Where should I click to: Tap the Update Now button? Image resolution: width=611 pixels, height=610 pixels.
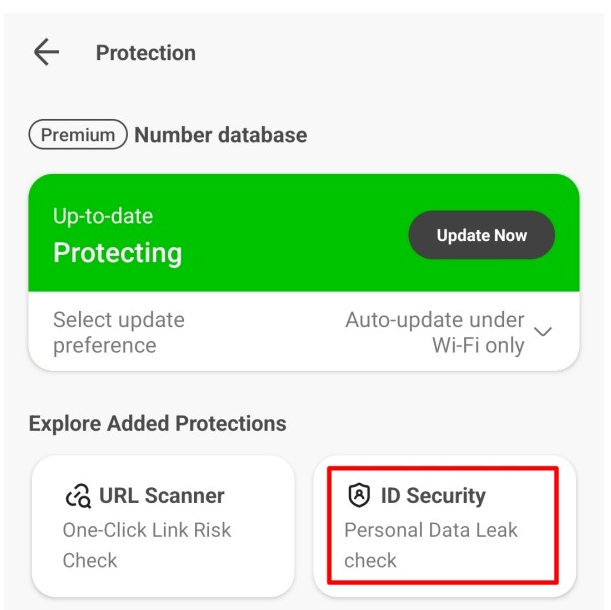pyautogui.click(x=482, y=235)
